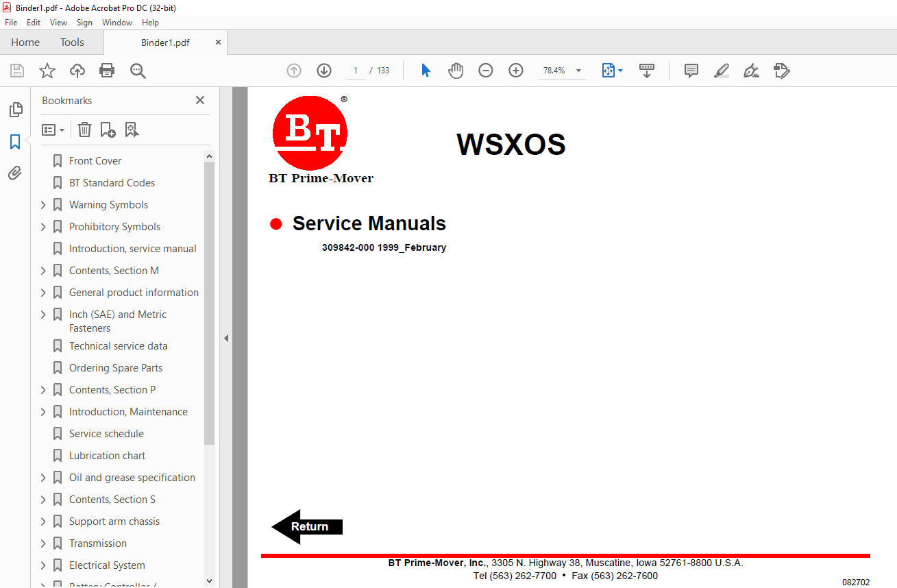Open Contents, Section S bookmark

112,500
